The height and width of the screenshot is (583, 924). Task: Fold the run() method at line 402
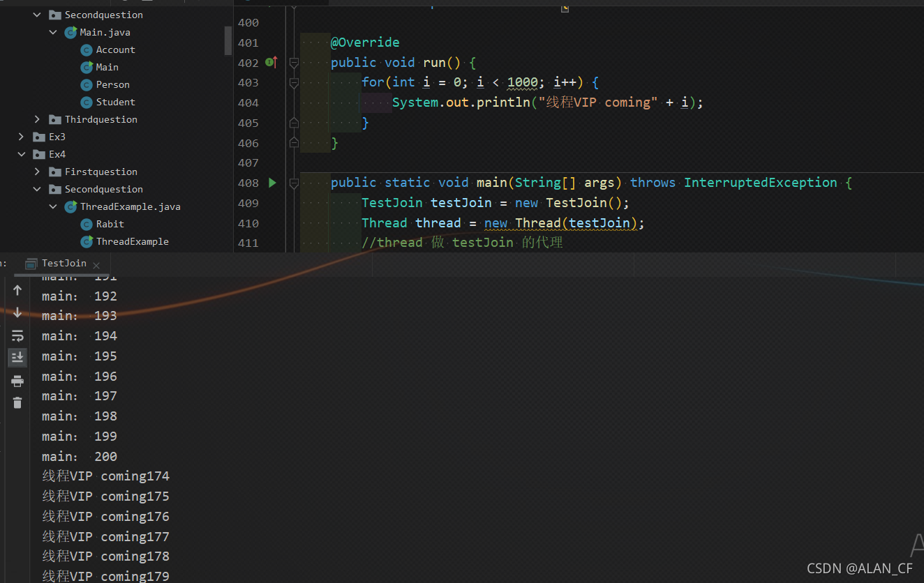(x=294, y=63)
